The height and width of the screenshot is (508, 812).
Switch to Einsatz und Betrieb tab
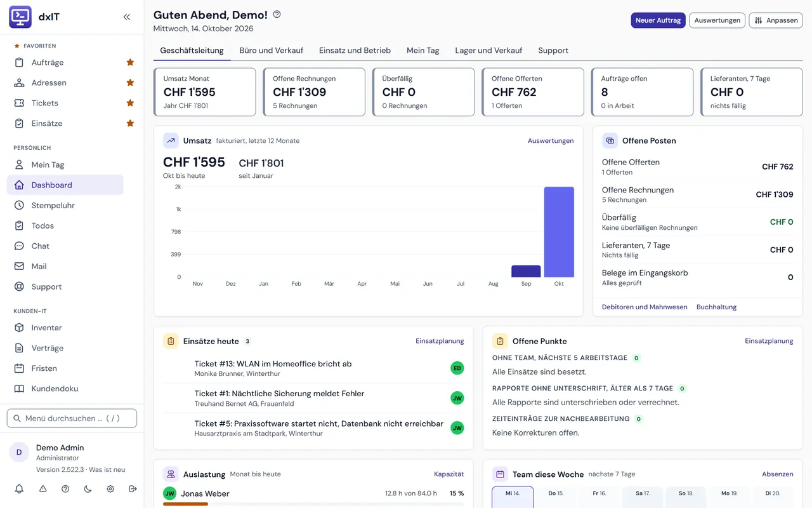(355, 50)
